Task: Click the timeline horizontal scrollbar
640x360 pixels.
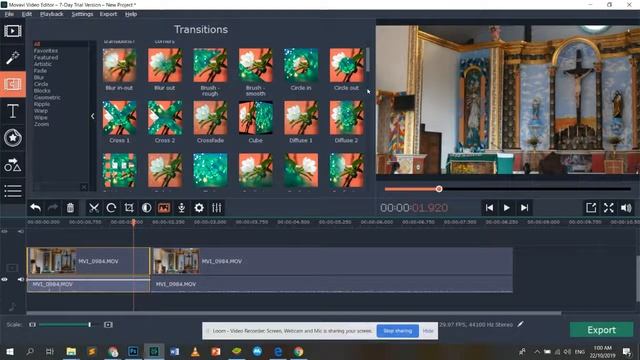Action: coord(294,313)
